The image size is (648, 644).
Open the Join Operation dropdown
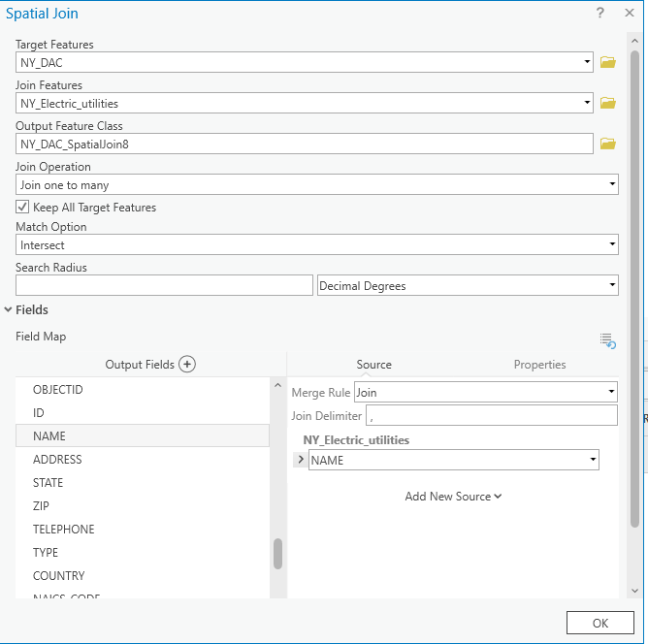[x=612, y=184]
